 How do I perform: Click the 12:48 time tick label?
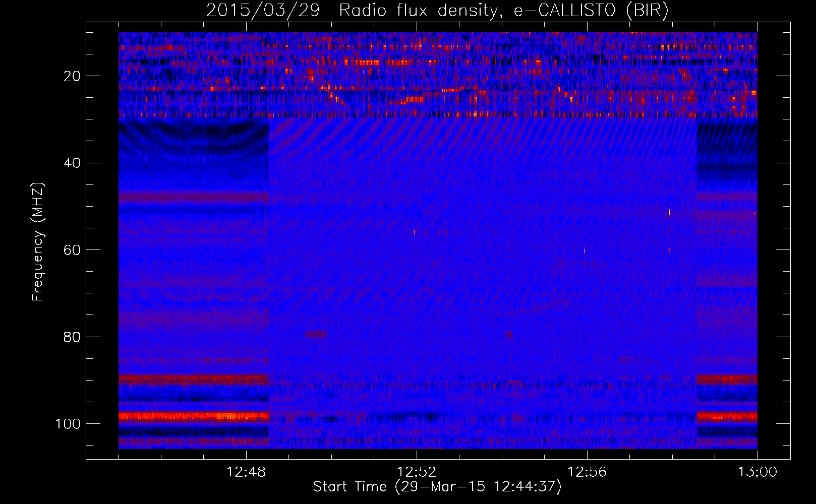point(246,472)
